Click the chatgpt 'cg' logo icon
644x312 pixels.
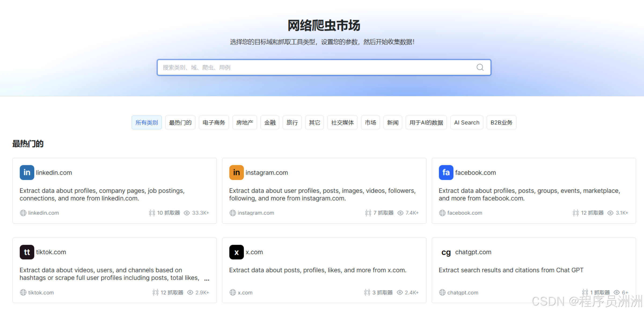[446, 252]
